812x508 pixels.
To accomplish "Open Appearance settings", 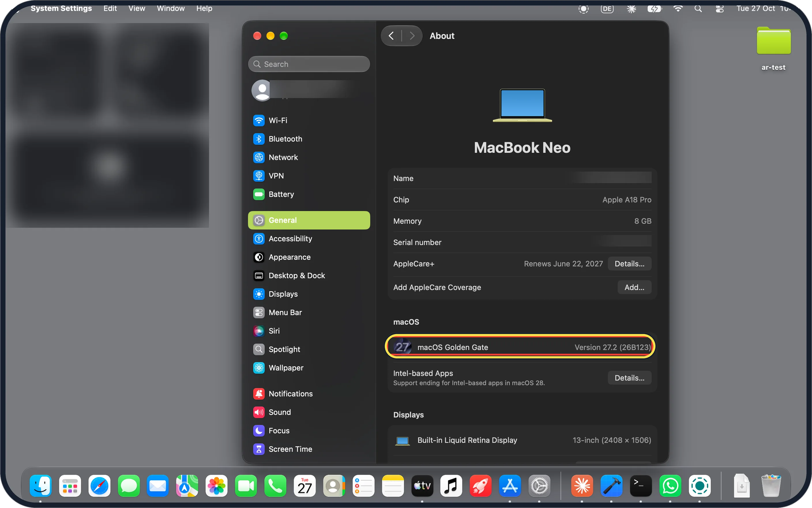I will pos(309,257).
